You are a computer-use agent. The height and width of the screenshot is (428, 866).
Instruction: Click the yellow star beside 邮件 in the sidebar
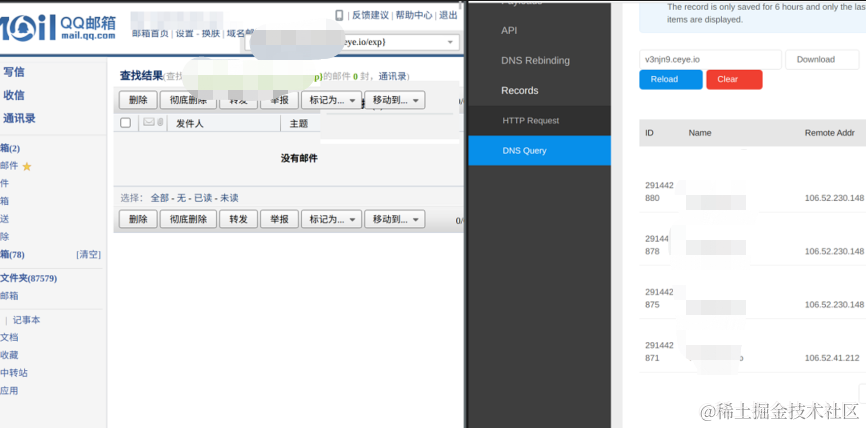[x=27, y=166]
